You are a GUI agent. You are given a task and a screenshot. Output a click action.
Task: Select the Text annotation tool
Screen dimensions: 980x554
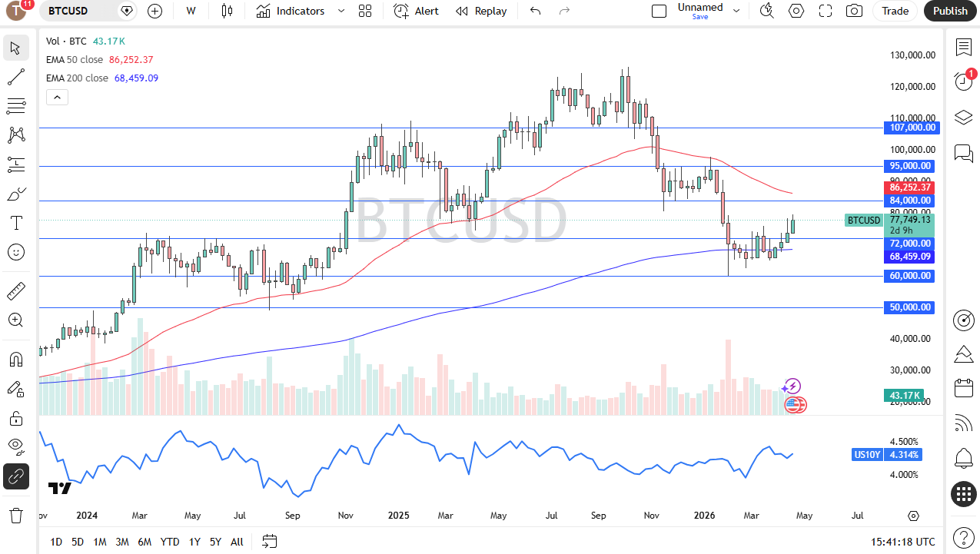pos(16,223)
